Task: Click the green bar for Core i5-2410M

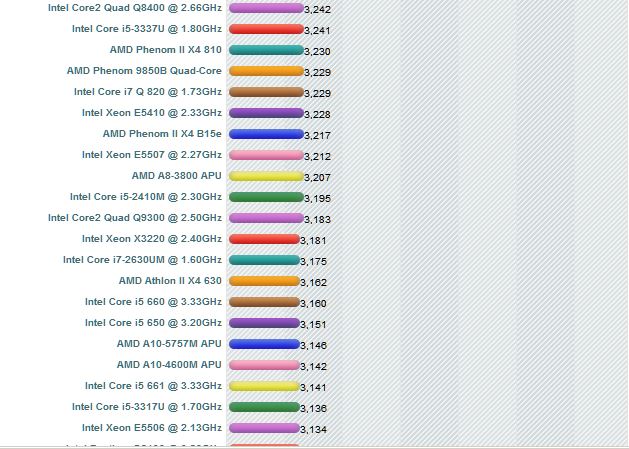Action: pos(266,197)
